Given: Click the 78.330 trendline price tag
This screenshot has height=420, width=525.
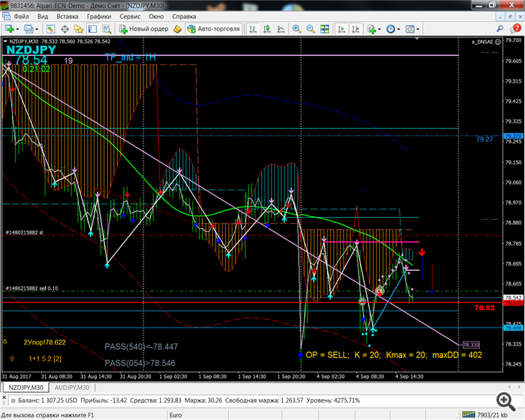Looking at the screenshot, I should click(471, 344).
